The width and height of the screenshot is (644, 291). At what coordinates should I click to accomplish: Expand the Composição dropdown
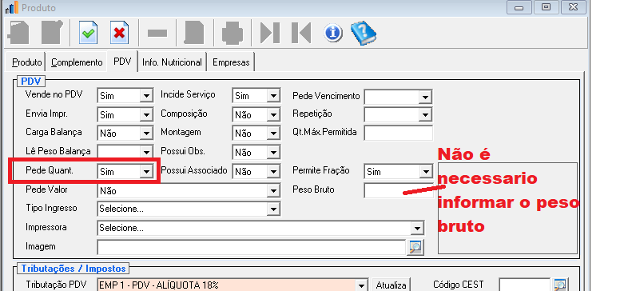point(273,114)
